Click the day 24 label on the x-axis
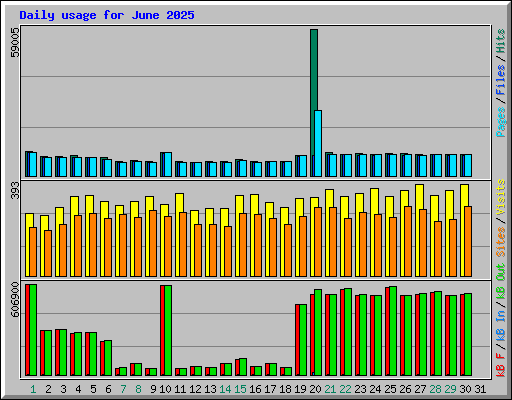 (x=375, y=389)
